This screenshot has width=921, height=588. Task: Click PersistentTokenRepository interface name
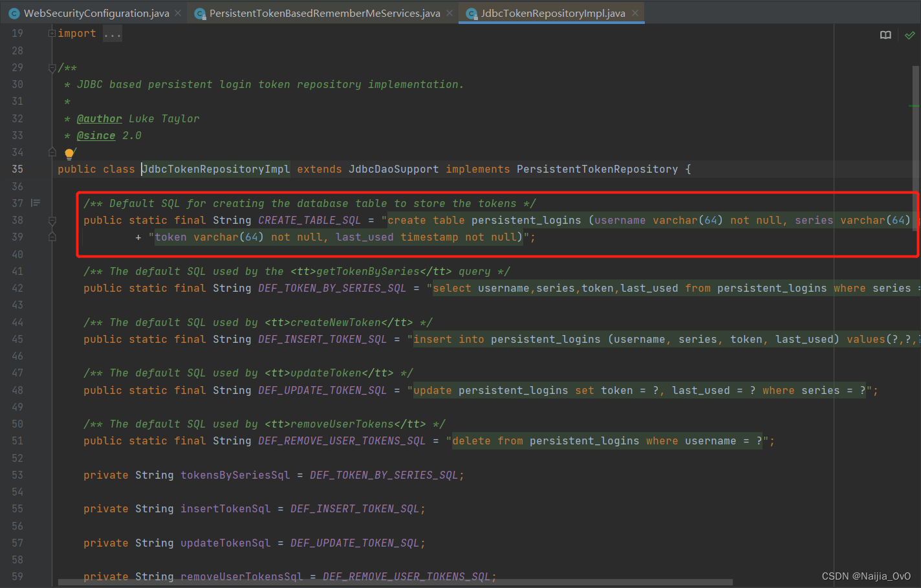coord(597,169)
